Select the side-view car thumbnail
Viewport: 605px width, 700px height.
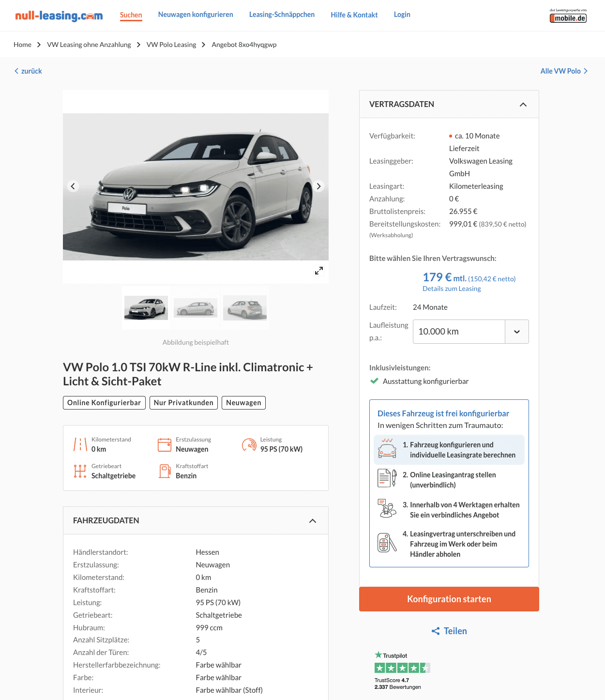pos(196,308)
